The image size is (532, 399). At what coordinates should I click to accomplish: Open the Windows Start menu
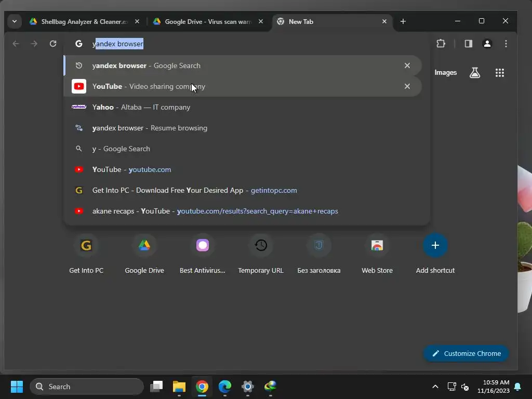17,387
